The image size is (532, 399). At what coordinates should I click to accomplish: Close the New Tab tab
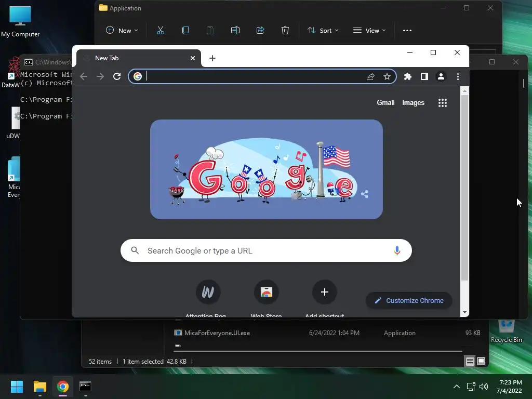193,58
